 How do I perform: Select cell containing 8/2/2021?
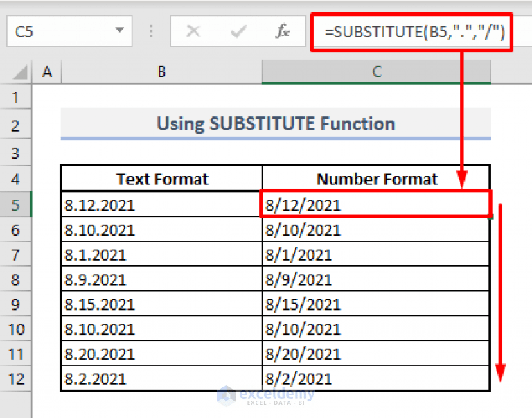click(x=376, y=378)
